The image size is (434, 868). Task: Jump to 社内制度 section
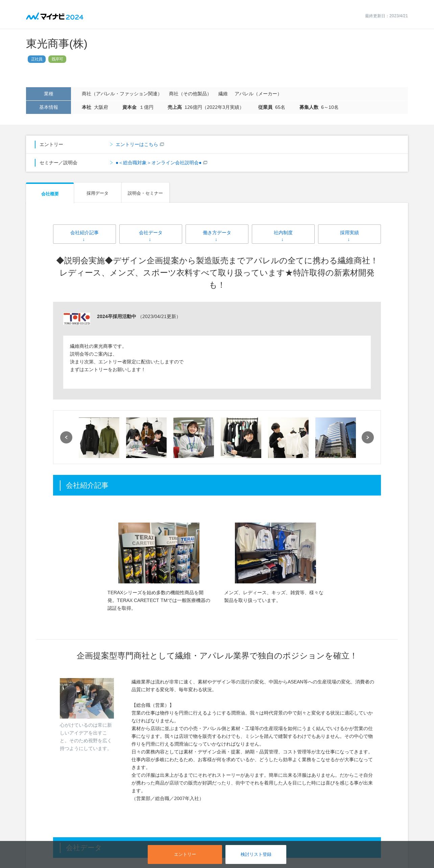coord(283,234)
